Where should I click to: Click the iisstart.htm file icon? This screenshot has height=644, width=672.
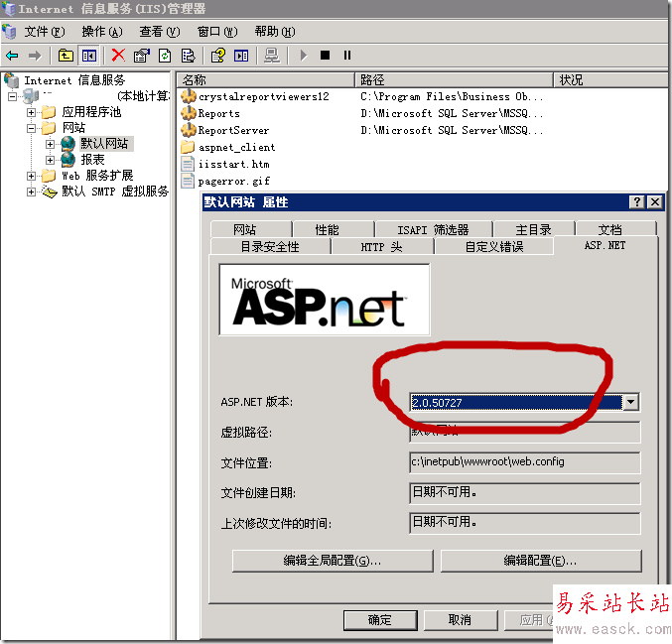[x=187, y=164]
